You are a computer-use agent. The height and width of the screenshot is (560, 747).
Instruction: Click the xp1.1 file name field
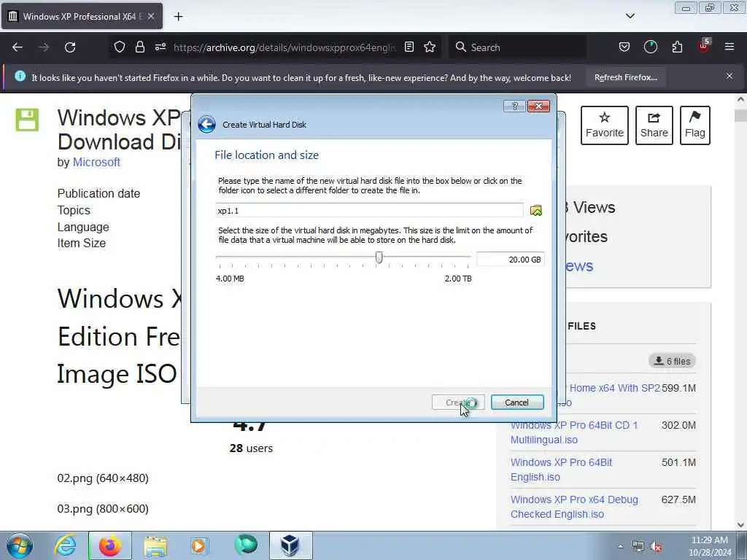click(x=369, y=211)
